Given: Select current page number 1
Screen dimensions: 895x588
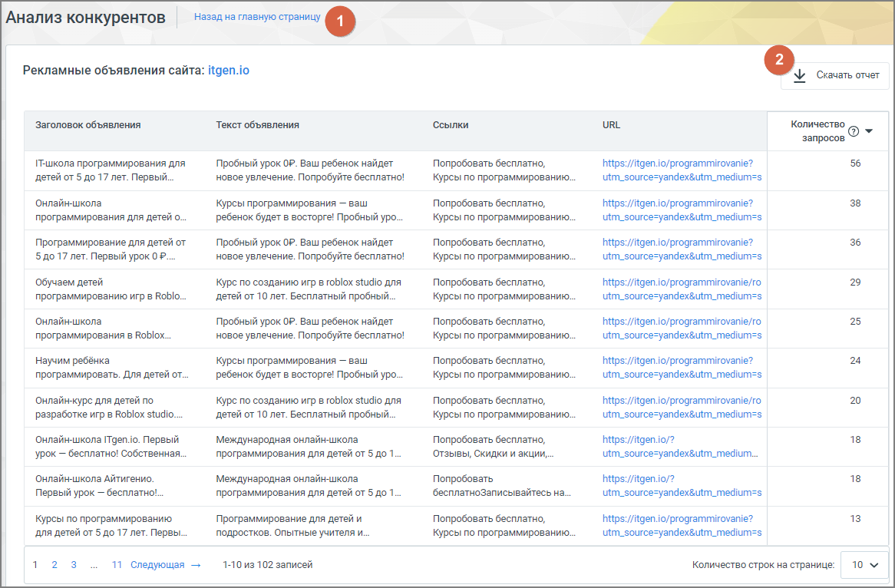Looking at the screenshot, I should coord(35,565).
